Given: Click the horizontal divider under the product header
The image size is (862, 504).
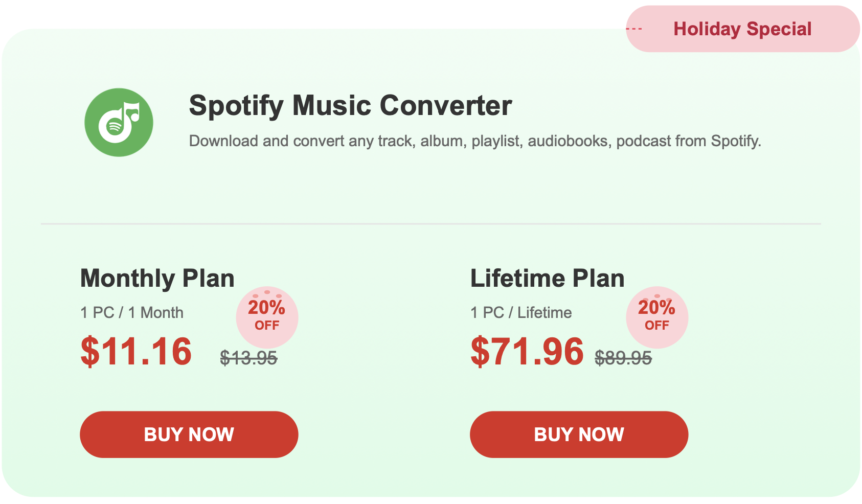Looking at the screenshot, I should pyautogui.click(x=431, y=224).
